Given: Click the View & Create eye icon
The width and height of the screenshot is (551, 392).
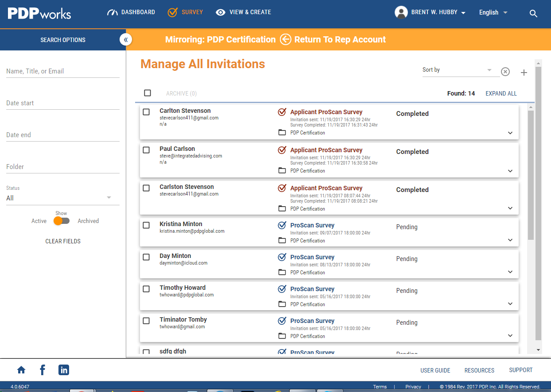Looking at the screenshot, I should coord(221,12).
